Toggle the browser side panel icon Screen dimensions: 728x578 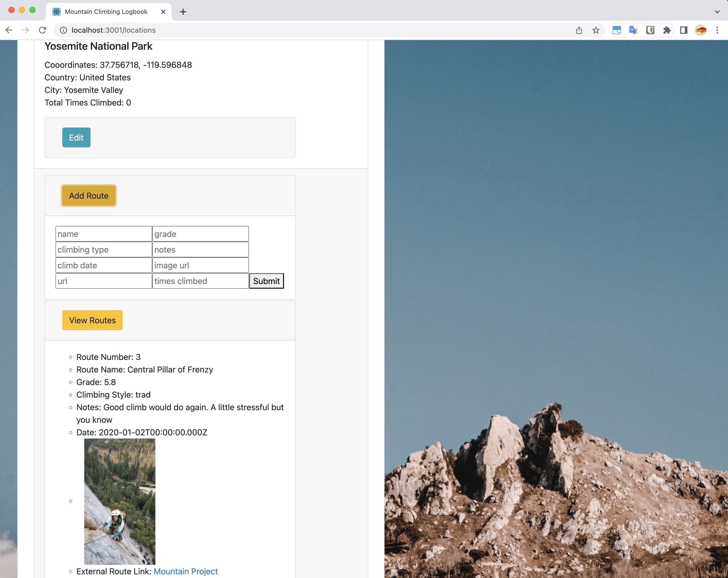click(x=684, y=30)
